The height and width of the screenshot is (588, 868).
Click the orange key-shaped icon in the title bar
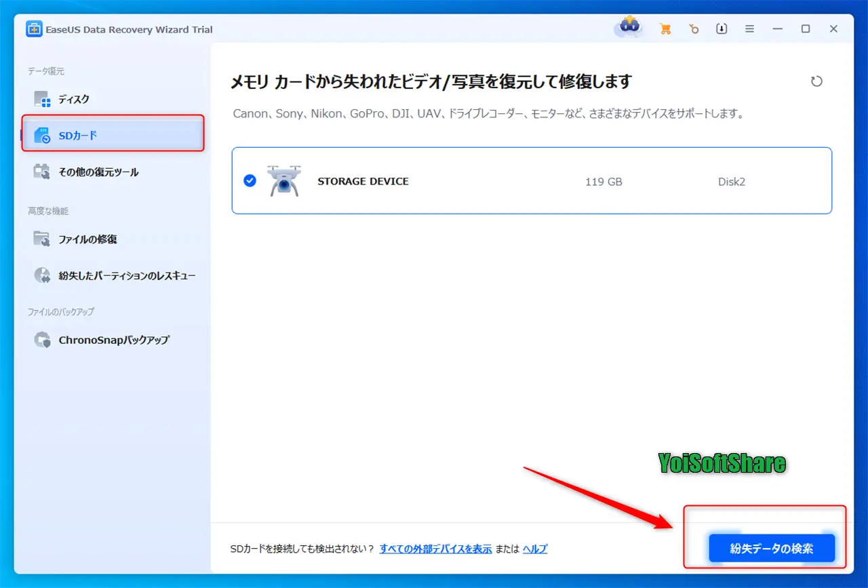point(693,29)
